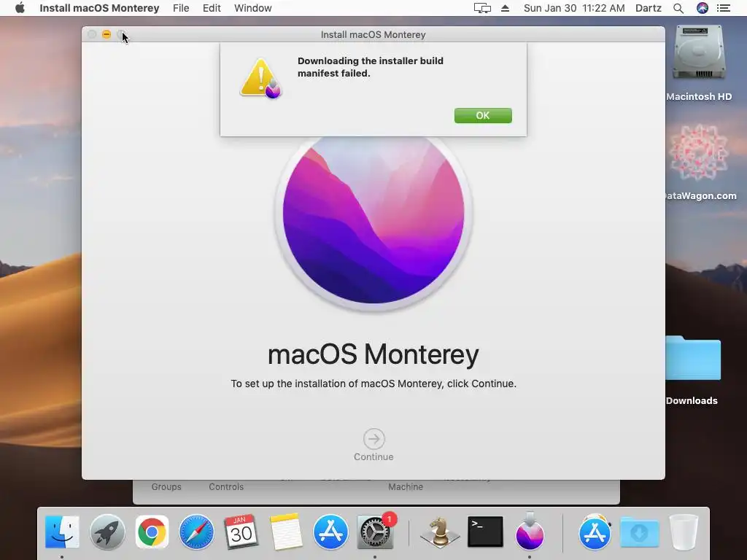Open Notes from the Dock
This screenshot has height=560, width=747.
click(x=286, y=532)
